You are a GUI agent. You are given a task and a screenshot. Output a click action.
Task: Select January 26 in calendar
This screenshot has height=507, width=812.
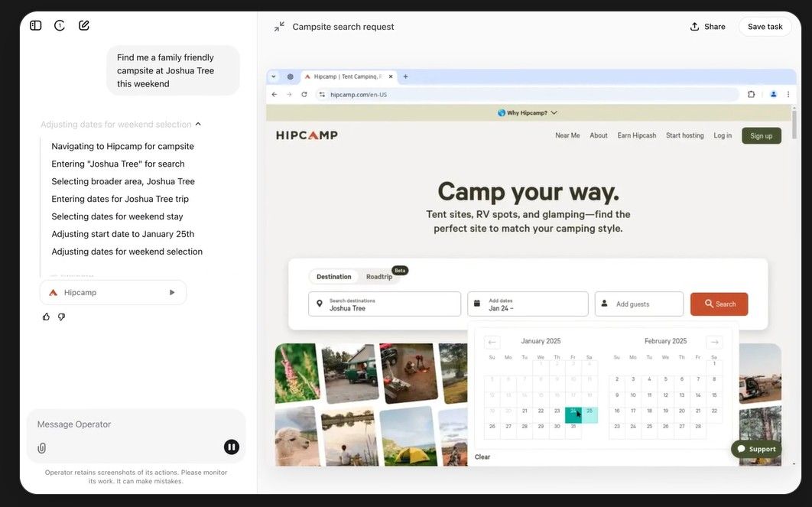pos(492,431)
